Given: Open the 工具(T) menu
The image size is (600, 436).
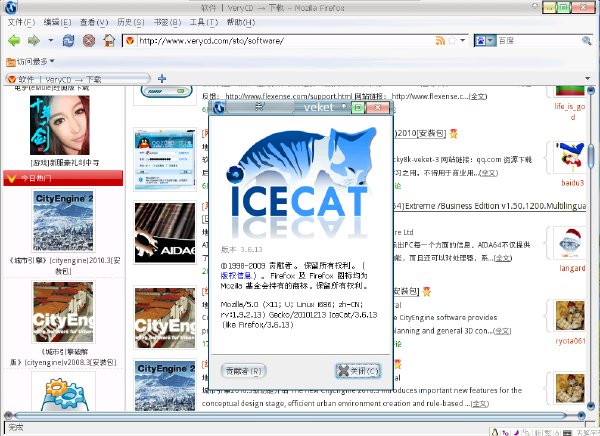Looking at the screenshot, I should pos(204,22).
